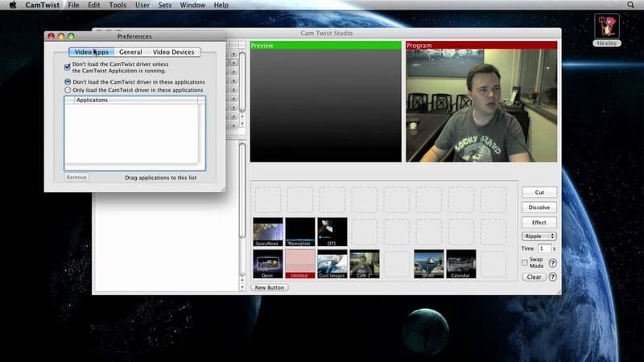Open Spotlight search in the menu bar
644x362 pixels.
[630, 5]
